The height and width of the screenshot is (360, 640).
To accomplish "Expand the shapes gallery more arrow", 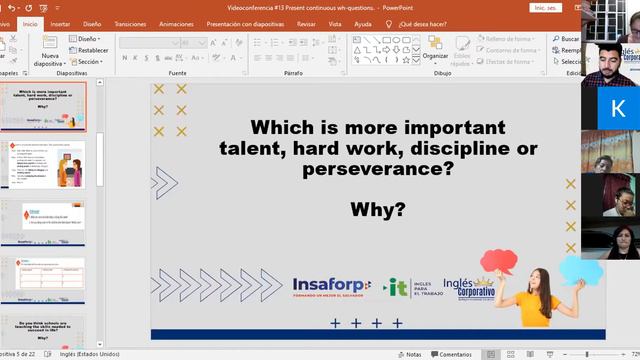I will pos(416,60).
